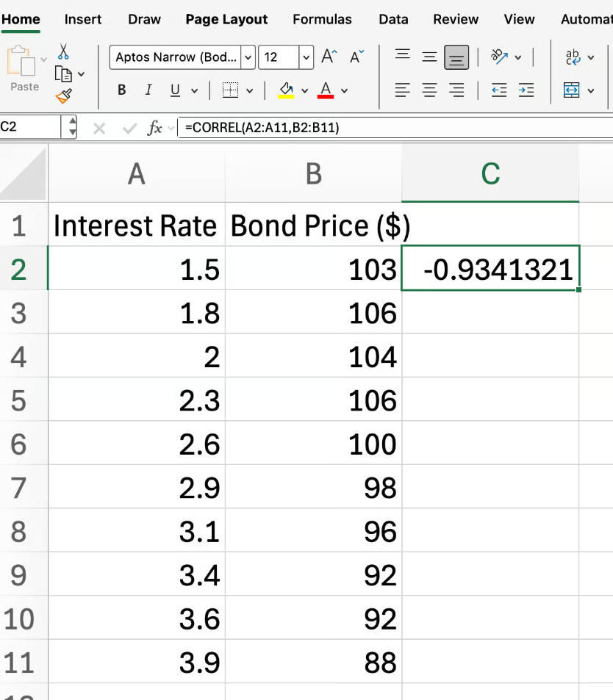
Task: Apply italic formatting to the selection
Action: (148, 90)
